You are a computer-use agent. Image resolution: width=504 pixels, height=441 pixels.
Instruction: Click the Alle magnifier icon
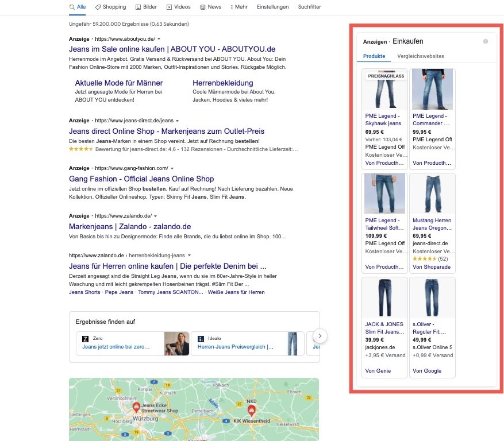click(72, 7)
